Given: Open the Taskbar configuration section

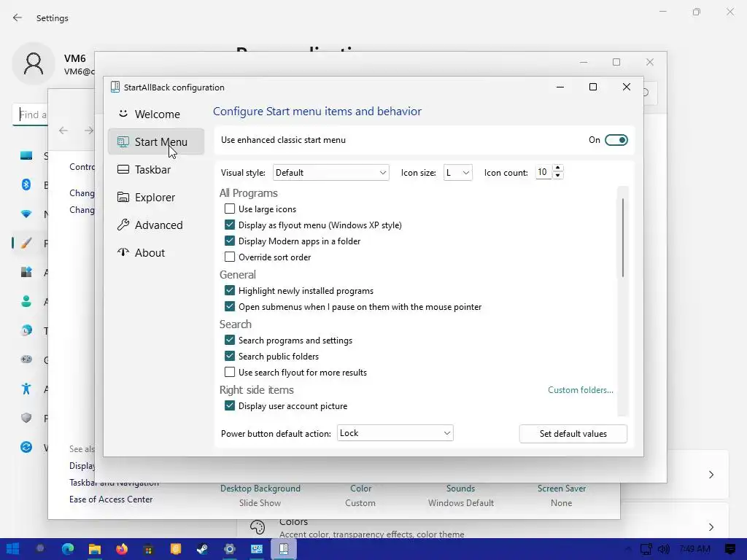Looking at the screenshot, I should [156, 169].
